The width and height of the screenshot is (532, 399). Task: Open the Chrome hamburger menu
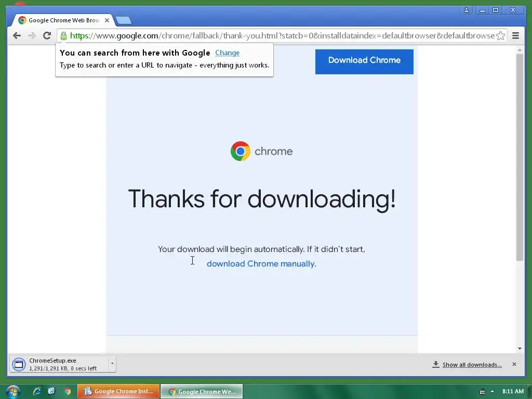pyautogui.click(x=515, y=36)
